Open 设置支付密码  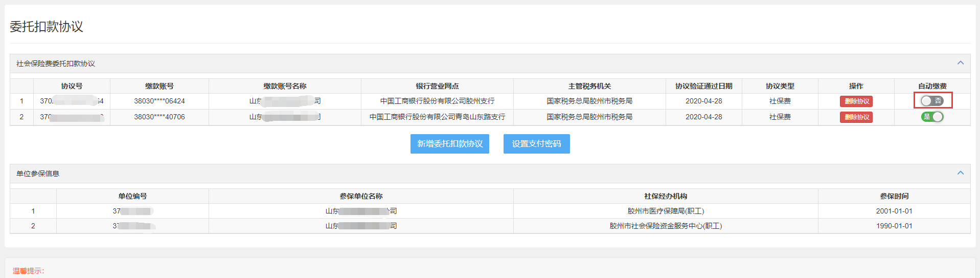click(x=536, y=144)
